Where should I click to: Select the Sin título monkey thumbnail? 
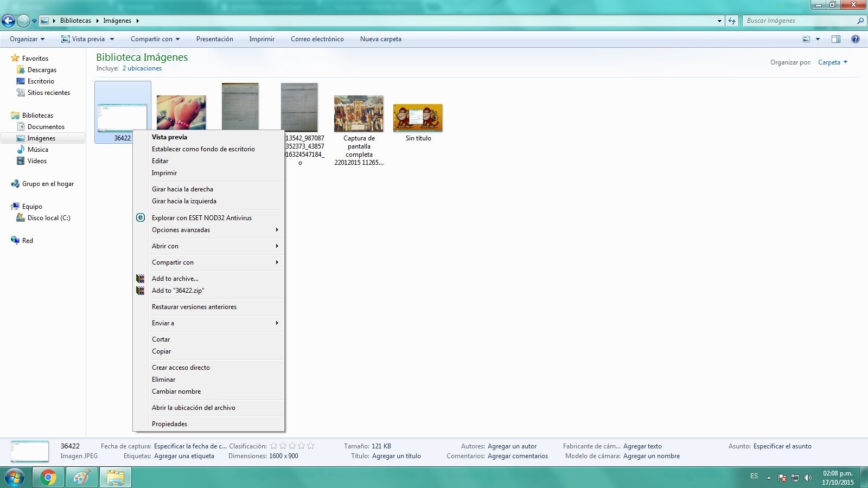[x=418, y=118]
